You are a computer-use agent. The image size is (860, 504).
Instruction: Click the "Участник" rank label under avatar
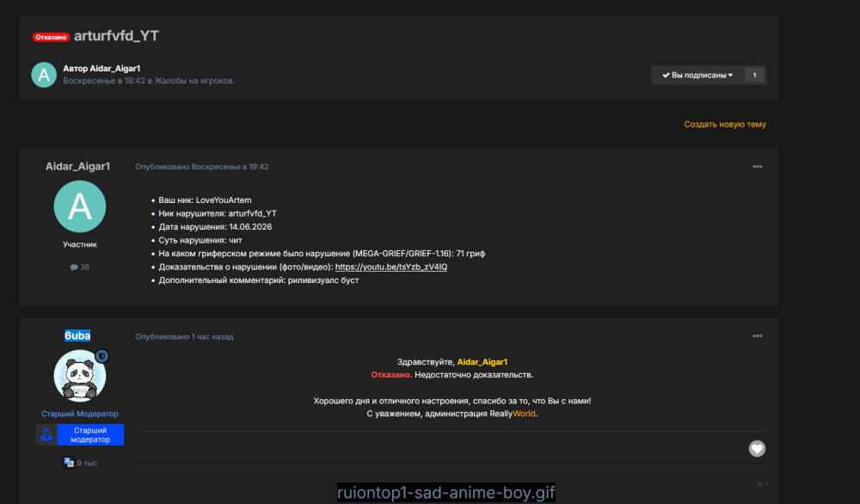pyautogui.click(x=80, y=244)
